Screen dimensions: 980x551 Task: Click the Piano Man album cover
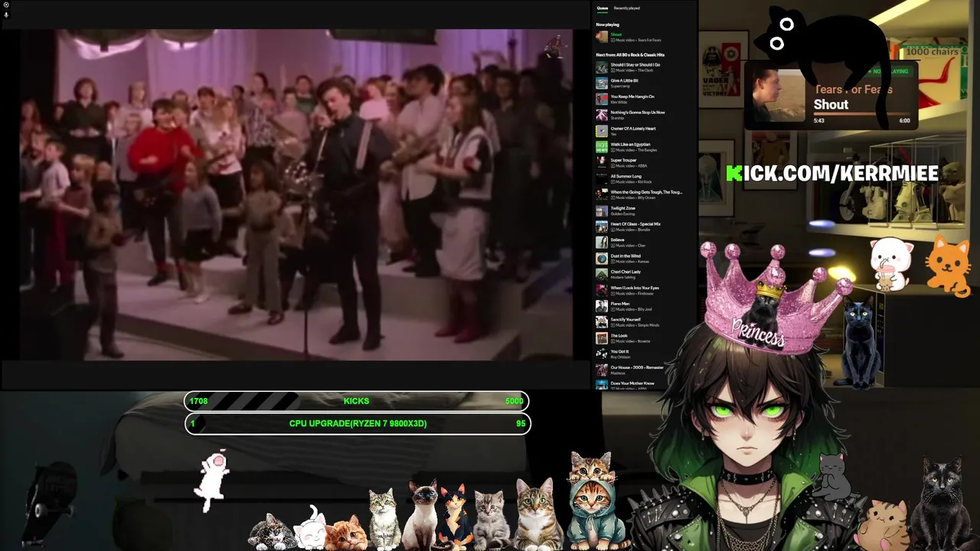pyautogui.click(x=602, y=306)
